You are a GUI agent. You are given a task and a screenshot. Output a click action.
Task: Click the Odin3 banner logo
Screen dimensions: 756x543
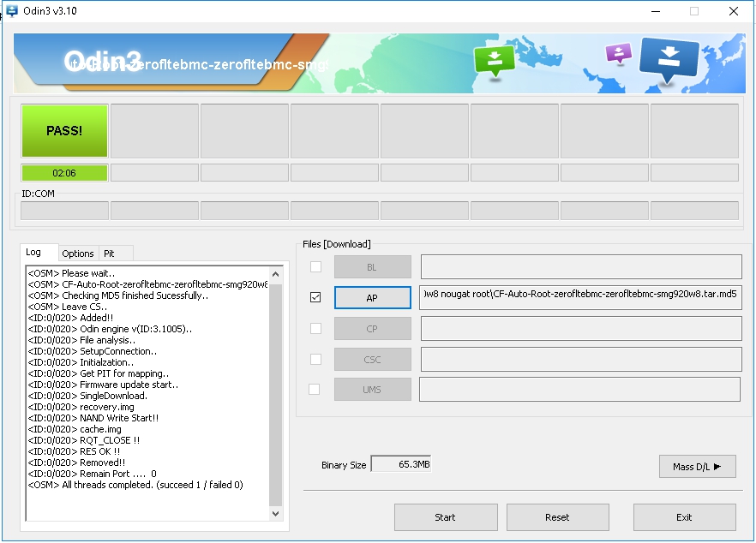pyautogui.click(x=103, y=61)
